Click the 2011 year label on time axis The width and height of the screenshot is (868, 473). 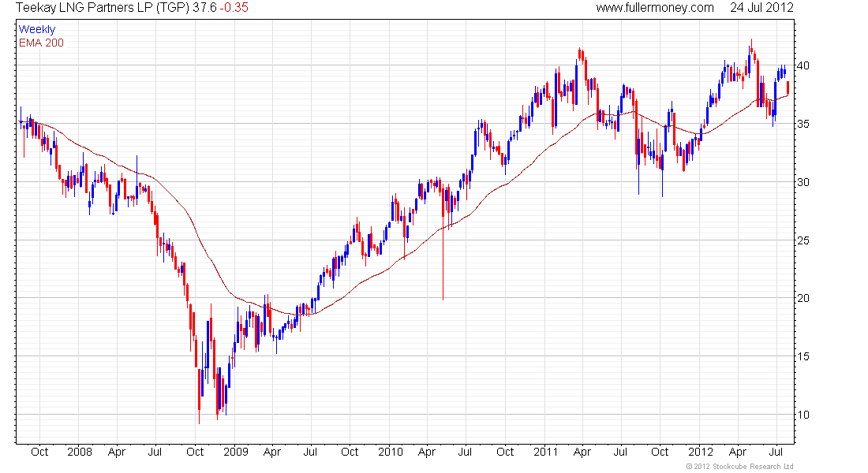click(545, 452)
